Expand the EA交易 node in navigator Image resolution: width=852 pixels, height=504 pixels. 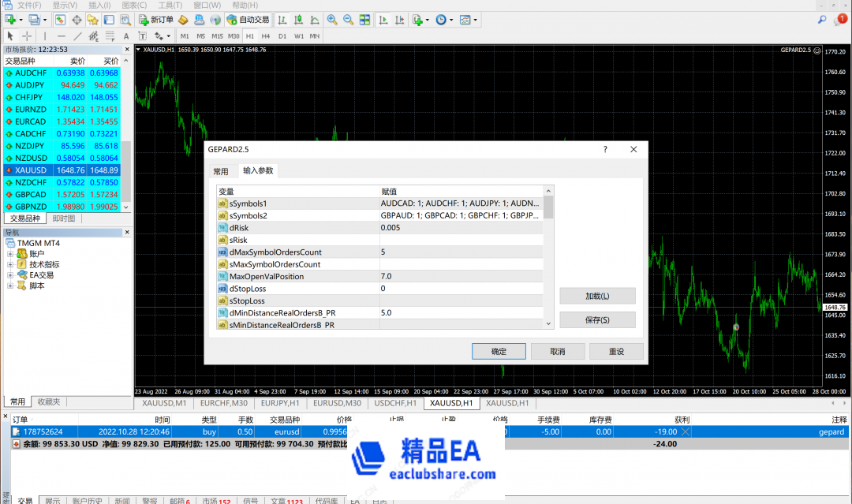coord(11,275)
